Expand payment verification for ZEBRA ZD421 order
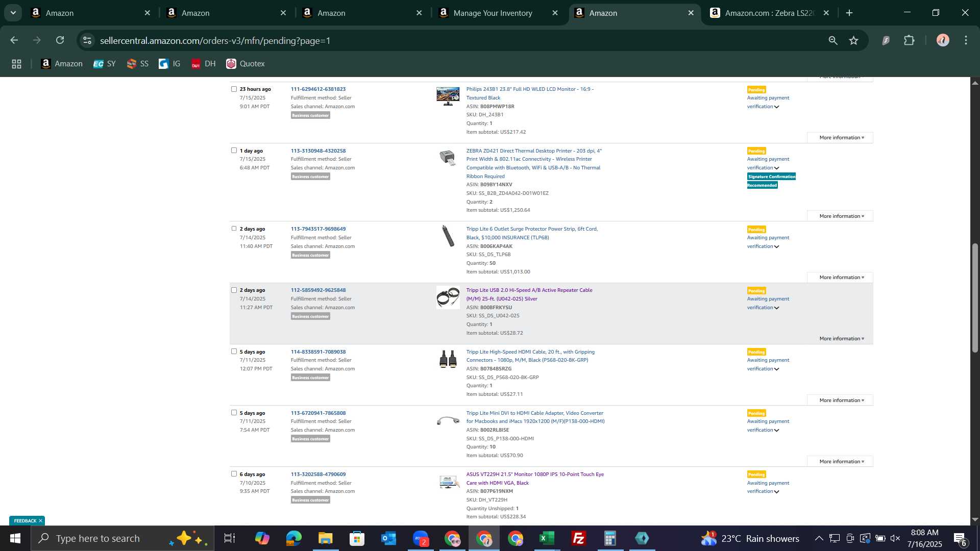980x551 pixels. point(776,168)
